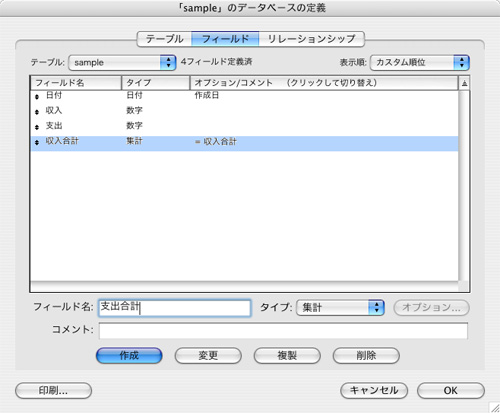Open the タイプ 集計 dropdown

(x=340, y=307)
